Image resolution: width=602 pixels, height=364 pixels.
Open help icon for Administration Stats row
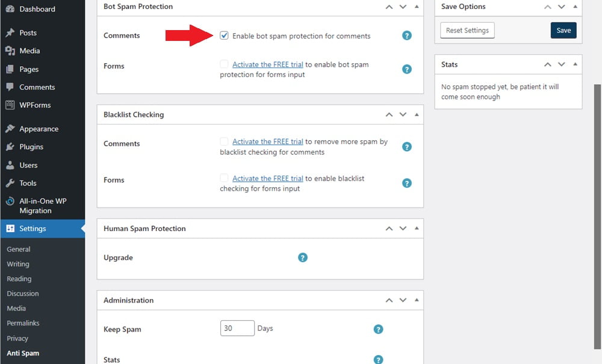click(378, 359)
